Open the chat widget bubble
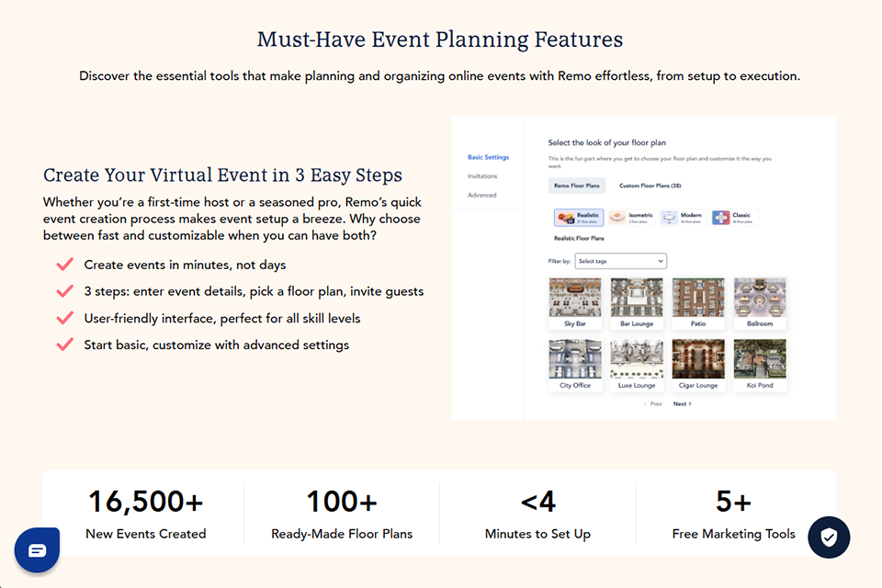 tap(37, 549)
